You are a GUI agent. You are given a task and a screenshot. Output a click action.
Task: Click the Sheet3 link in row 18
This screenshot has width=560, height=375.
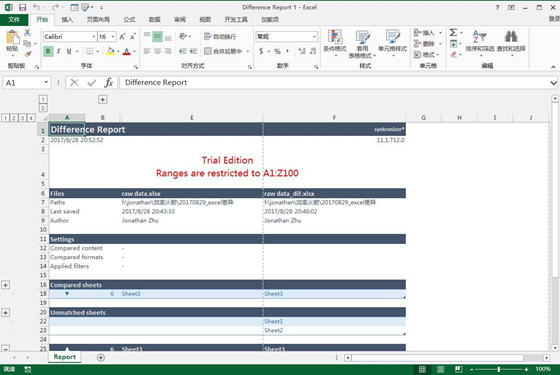[x=131, y=294]
